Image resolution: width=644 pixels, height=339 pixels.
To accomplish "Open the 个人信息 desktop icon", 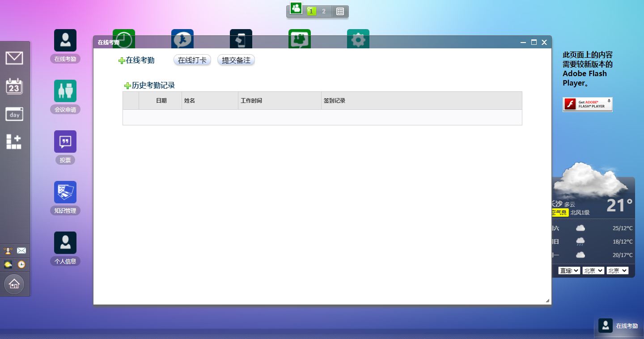I will pyautogui.click(x=65, y=243).
